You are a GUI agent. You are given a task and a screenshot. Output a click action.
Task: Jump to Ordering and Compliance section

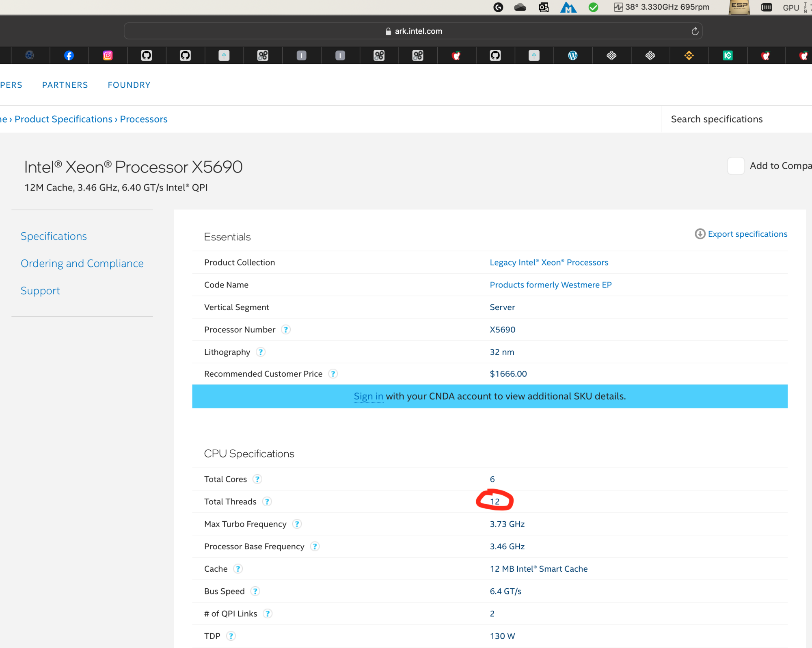point(82,264)
